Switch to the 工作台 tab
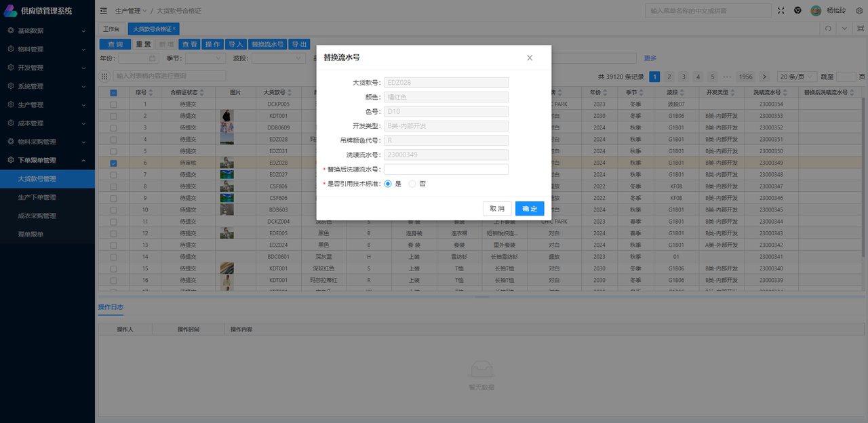The width and height of the screenshot is (868, 423). pyautogui.click(x=111, y=29)
